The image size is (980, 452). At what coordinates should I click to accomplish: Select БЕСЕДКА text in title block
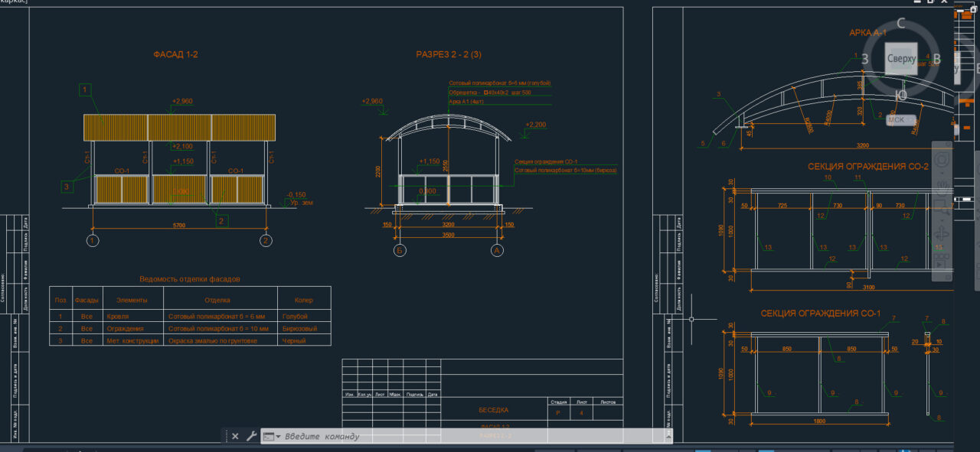[x=494, y=410]
